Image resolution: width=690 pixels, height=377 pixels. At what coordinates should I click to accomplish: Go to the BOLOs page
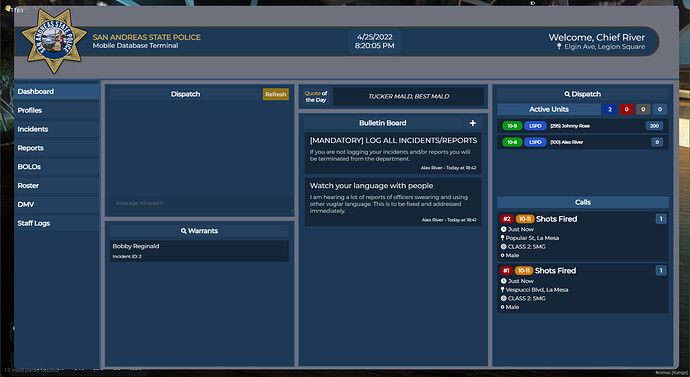(x=57, y=167)
